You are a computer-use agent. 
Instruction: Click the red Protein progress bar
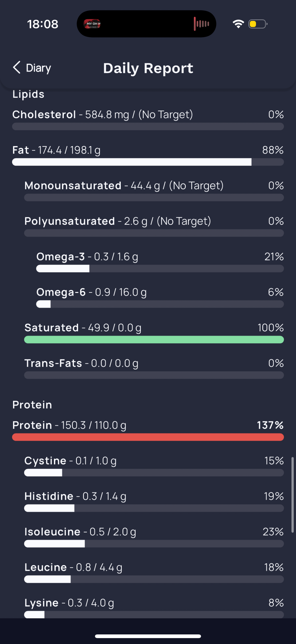(148, 437)
